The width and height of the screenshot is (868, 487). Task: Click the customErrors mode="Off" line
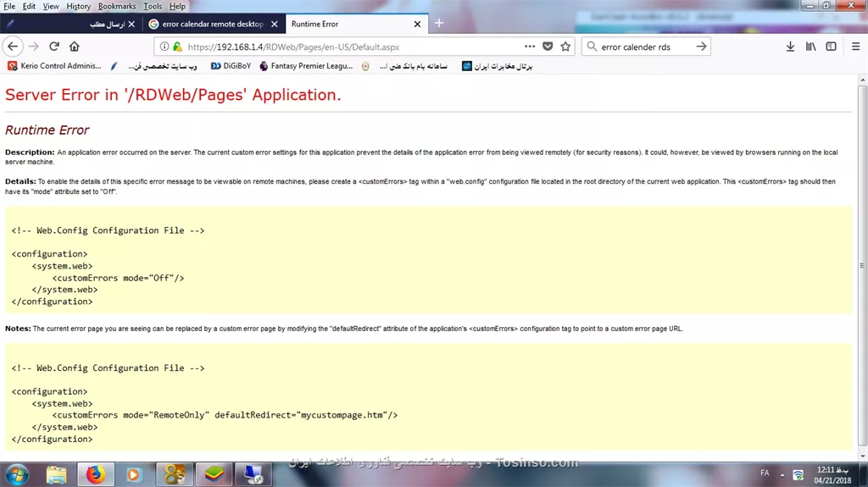[x=118, y=278]
